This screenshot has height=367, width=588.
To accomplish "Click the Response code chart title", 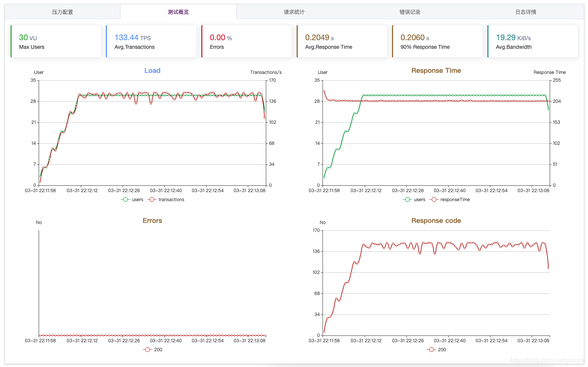I will 436,221.
